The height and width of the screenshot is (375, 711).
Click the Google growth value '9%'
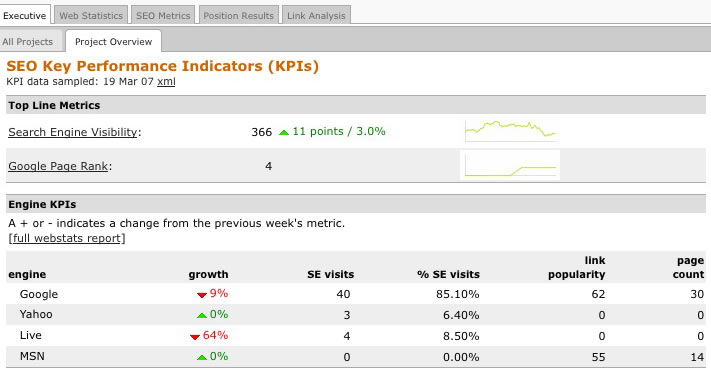click(x=219, y=293)
